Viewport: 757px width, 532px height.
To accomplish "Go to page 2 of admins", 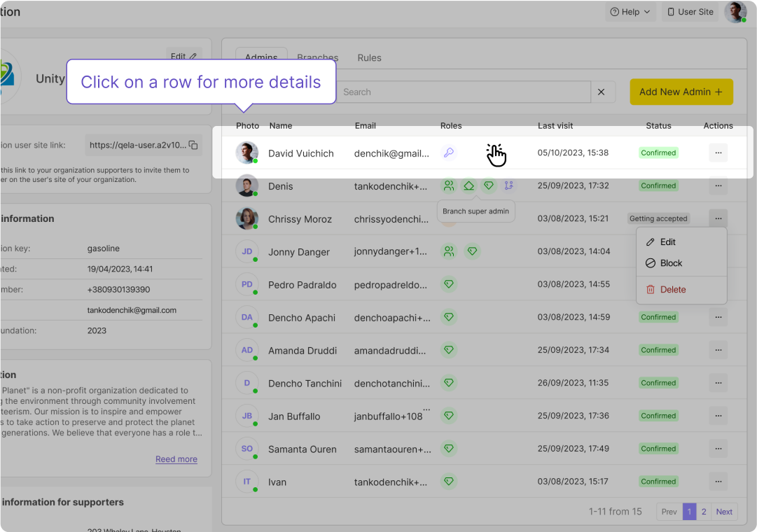I will click(704, 512).
